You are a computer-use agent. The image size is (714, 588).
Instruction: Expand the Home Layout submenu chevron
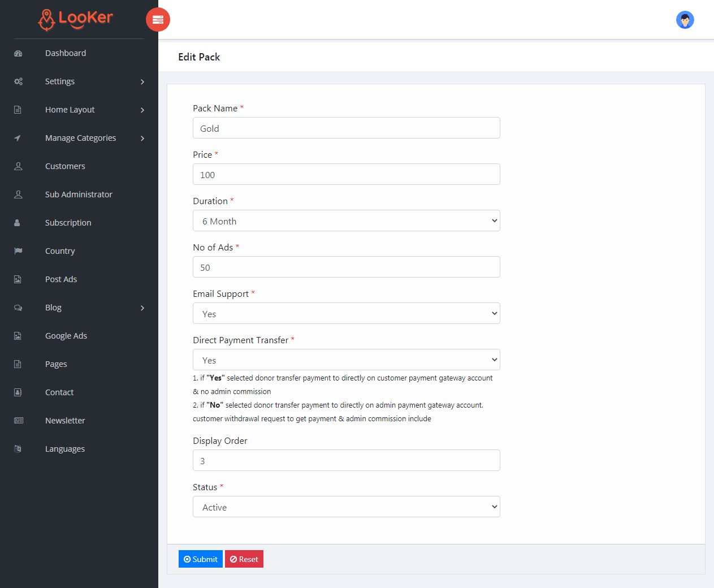pos(142,110)
